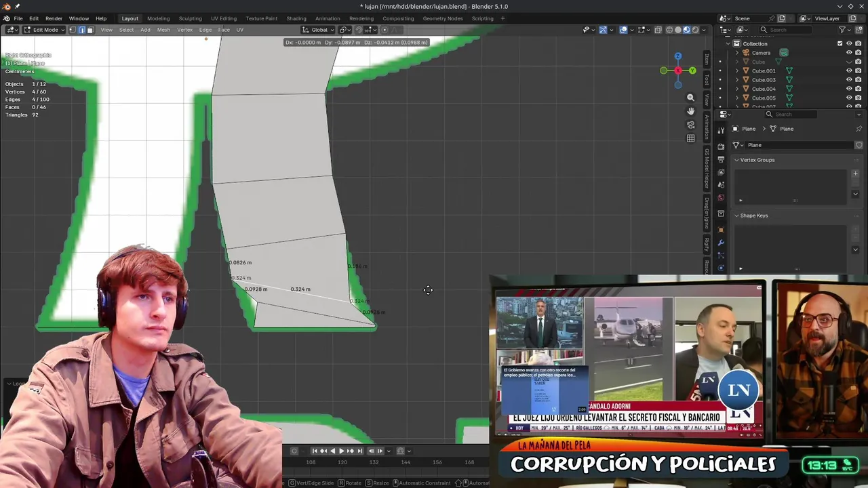
Task: Select edge select mode icon
Action: coord(81,30)
